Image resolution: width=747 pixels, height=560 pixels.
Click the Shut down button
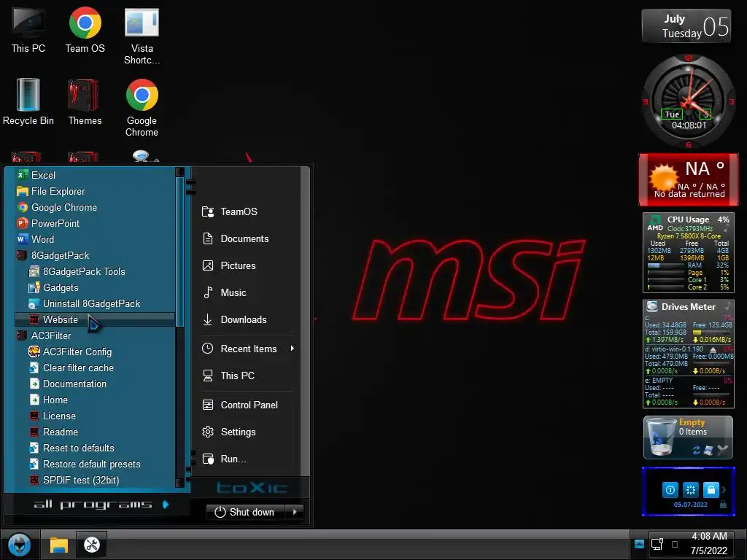[245, 512]
